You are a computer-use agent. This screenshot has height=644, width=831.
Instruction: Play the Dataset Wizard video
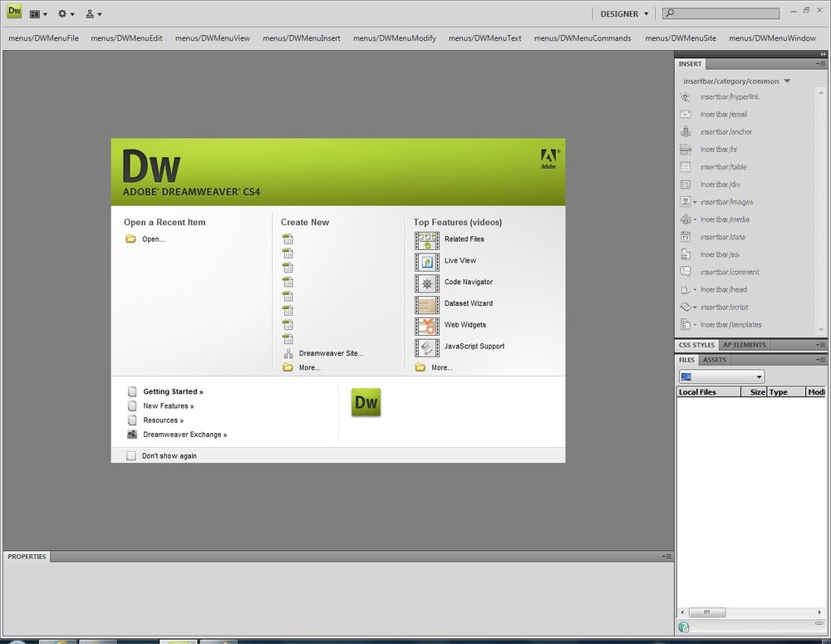[426, 305]
